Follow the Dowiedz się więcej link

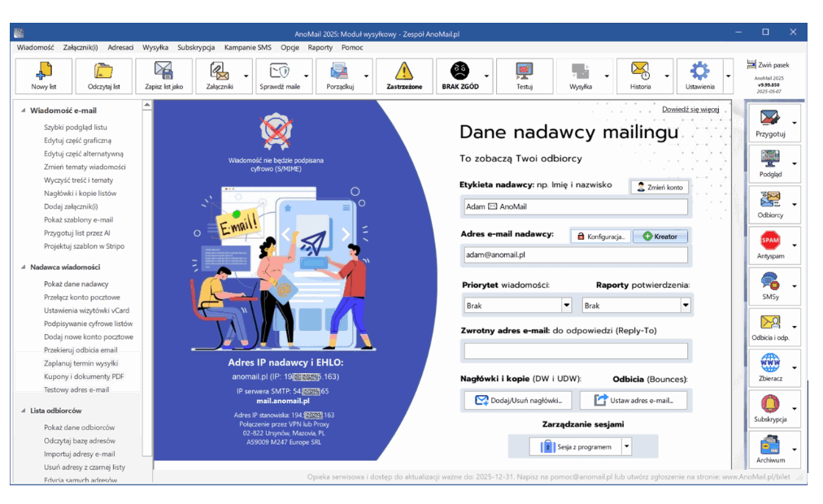690,109
